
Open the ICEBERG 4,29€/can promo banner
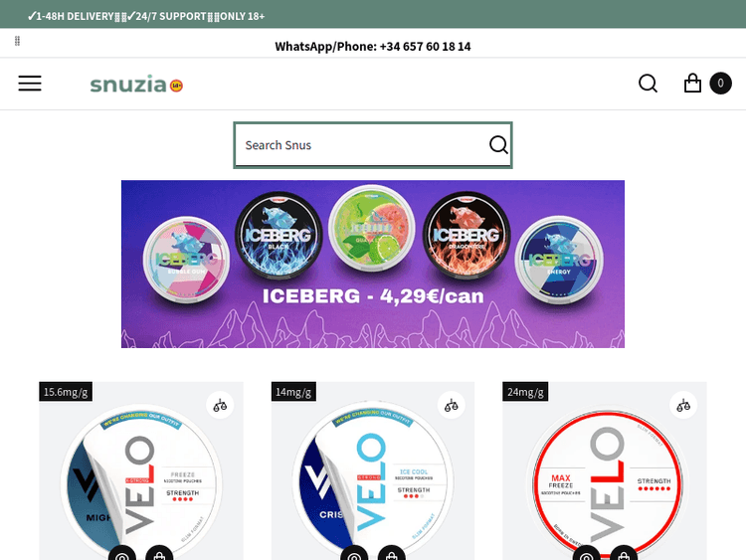(373, 264)
